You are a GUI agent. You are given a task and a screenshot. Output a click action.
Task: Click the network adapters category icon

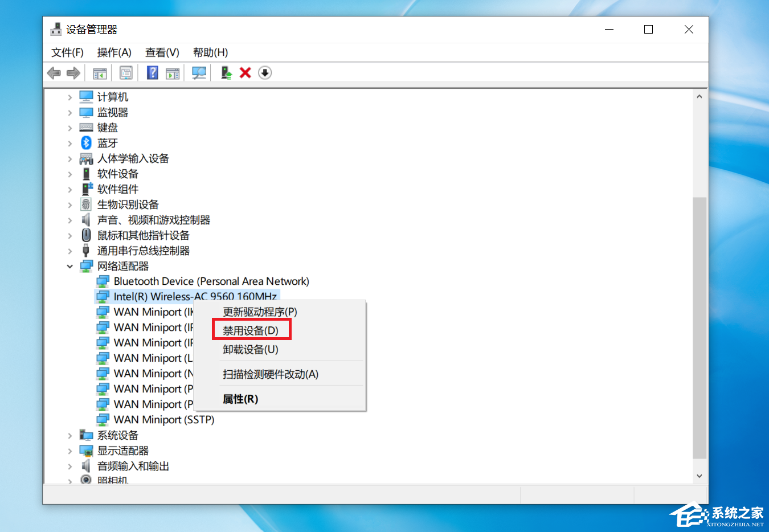pyautogui.click(x=86, y=266)
